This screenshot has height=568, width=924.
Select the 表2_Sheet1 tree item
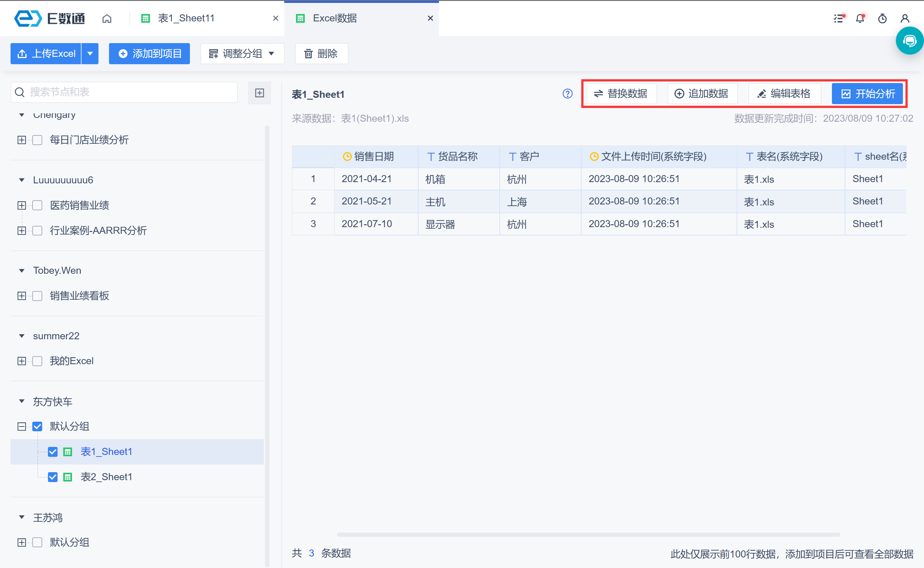coord(106,477)
